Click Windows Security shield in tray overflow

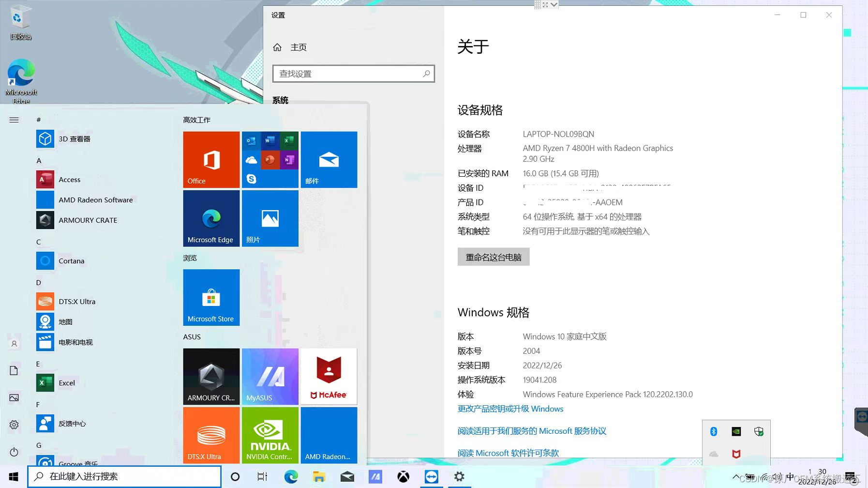click(x=759, y=431)
